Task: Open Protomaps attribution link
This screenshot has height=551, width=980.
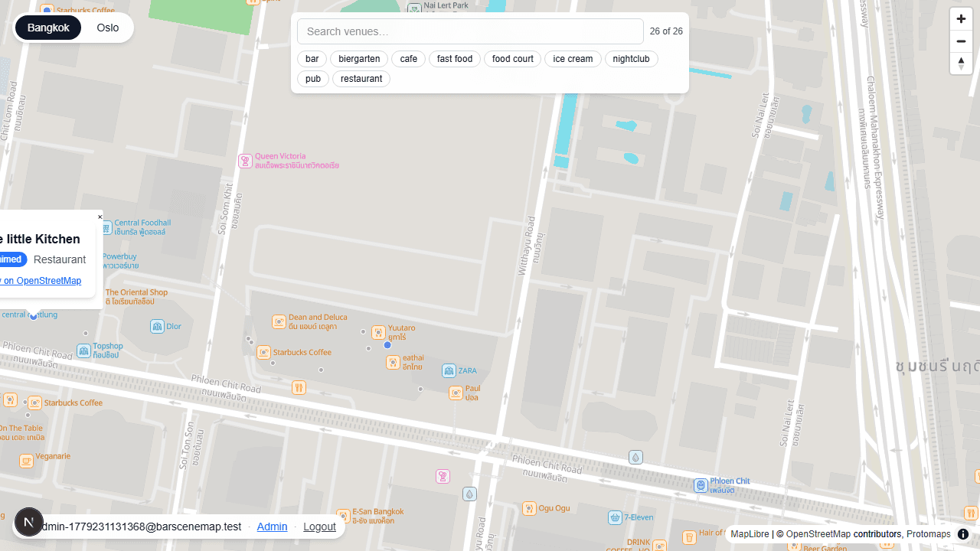Action: coord(929,534)
